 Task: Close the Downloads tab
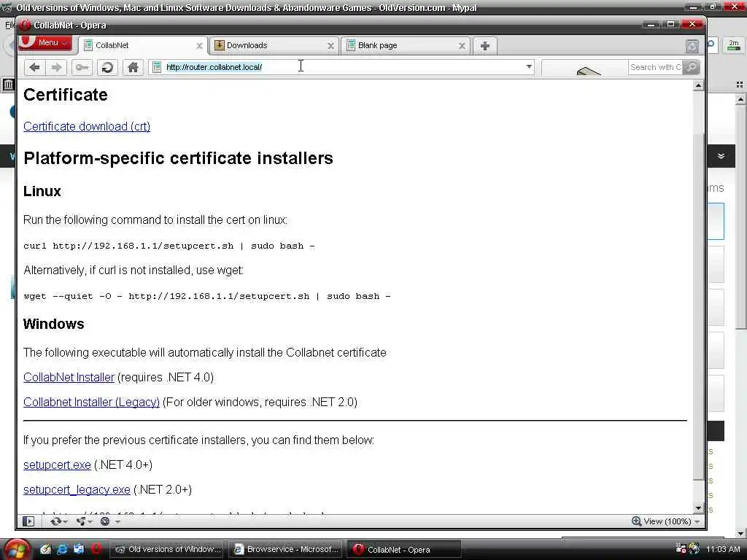[330, 46]
